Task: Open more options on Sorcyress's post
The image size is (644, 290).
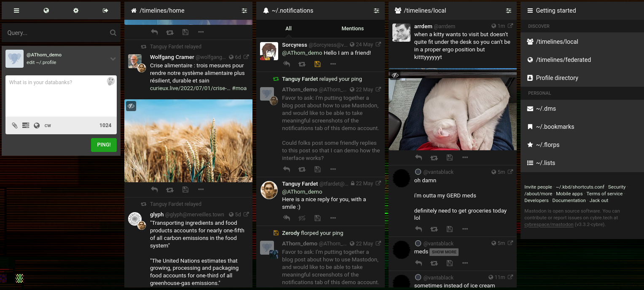Action: 333,64
